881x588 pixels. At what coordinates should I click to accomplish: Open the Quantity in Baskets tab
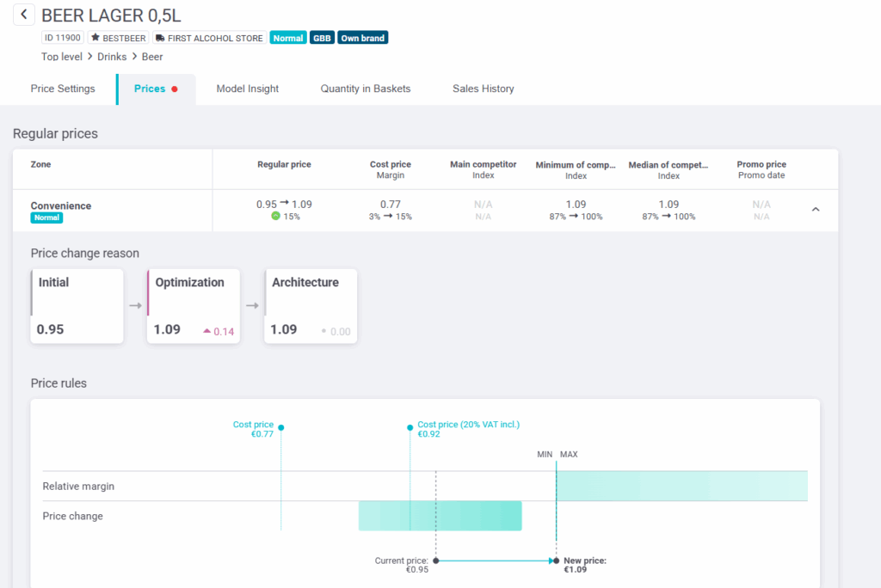[x=365, y=89]
